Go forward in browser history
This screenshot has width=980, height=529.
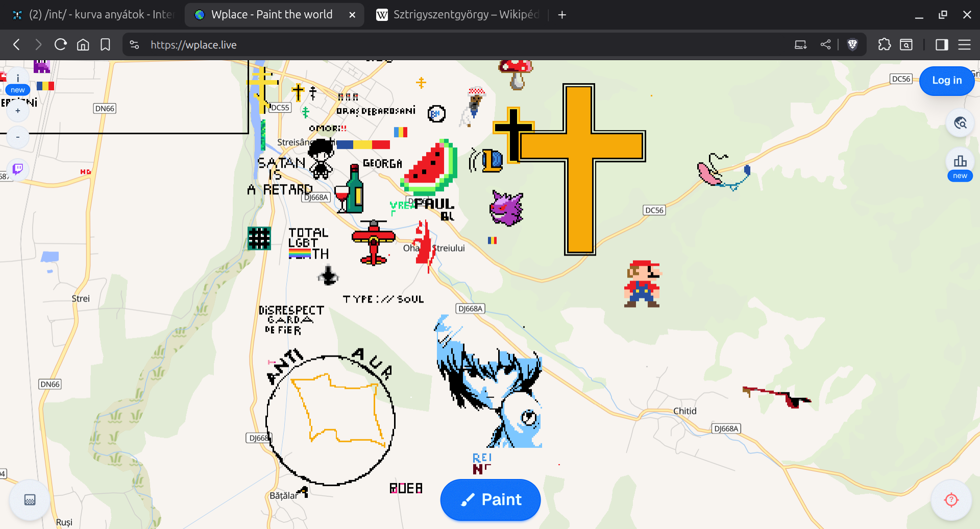[38, 45]
